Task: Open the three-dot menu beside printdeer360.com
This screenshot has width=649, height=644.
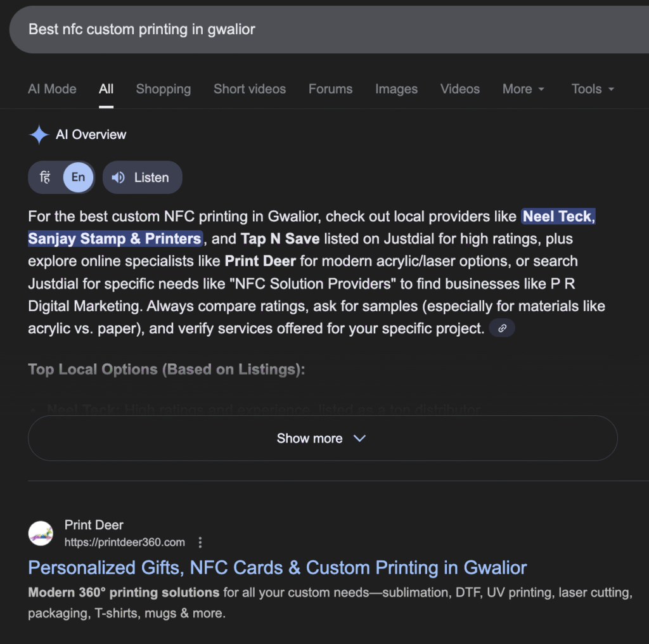Action: [200, 543]
